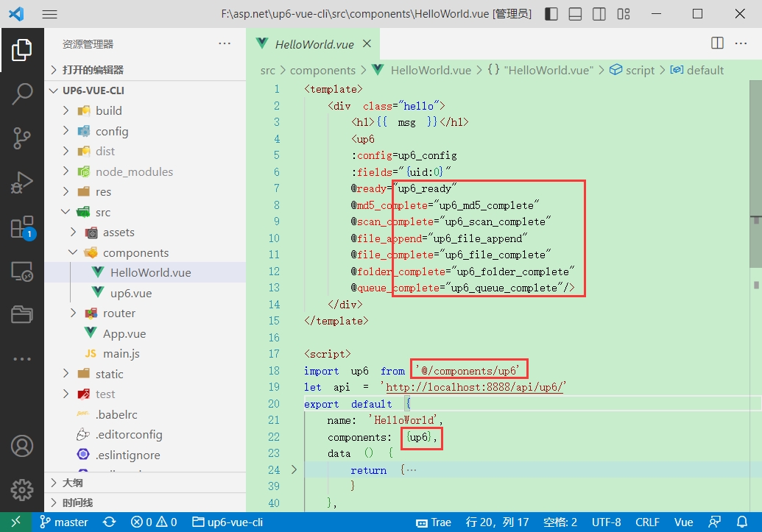Open the Accounts menu icon

22,446
